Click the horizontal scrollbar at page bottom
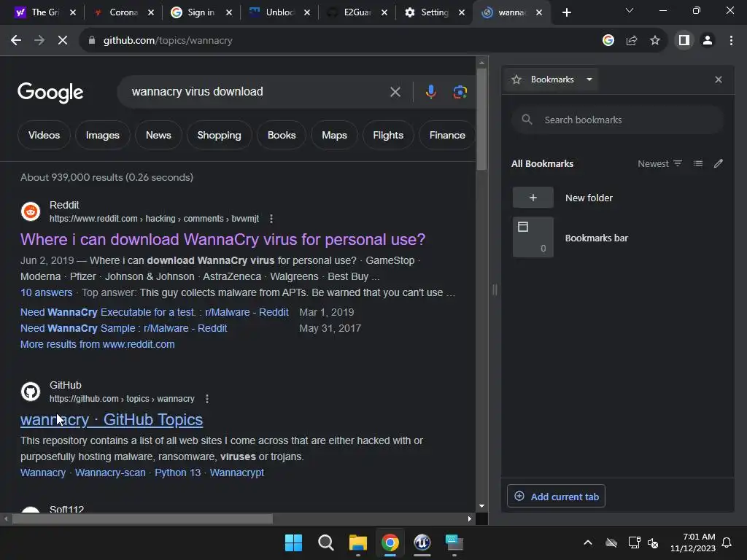Image resolution: width=747 pixels, height=560 pixels. pyautogui.click(x=142, y=519)
